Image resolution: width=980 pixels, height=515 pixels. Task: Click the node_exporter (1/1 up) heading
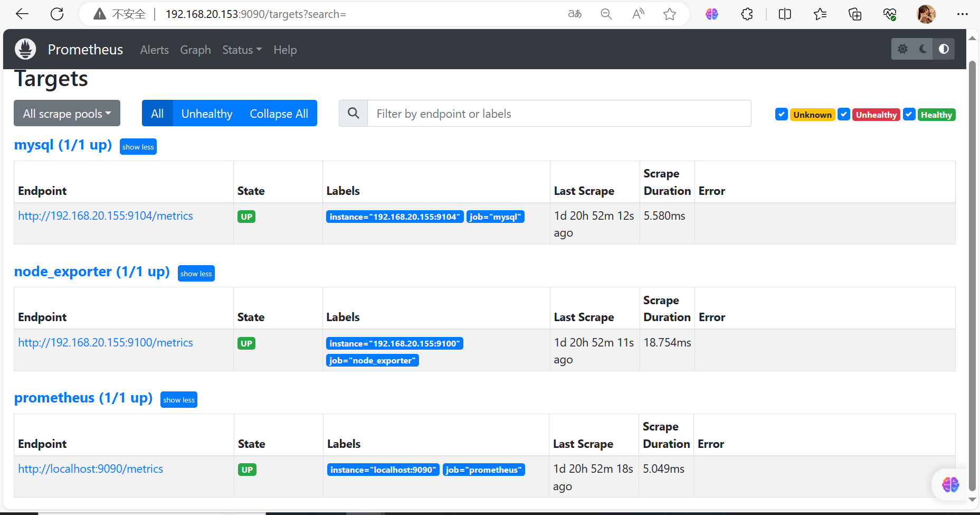point(92,271)
